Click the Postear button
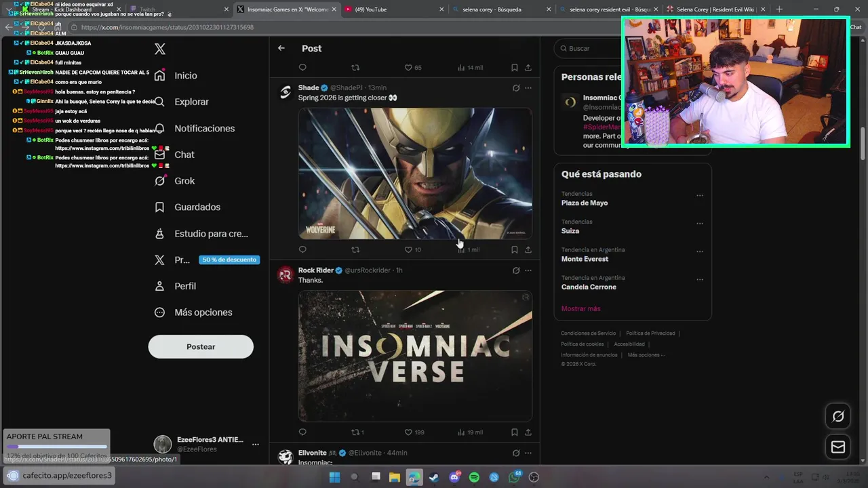868x488 pixels. pyautogui.click(x=201, y=346)
